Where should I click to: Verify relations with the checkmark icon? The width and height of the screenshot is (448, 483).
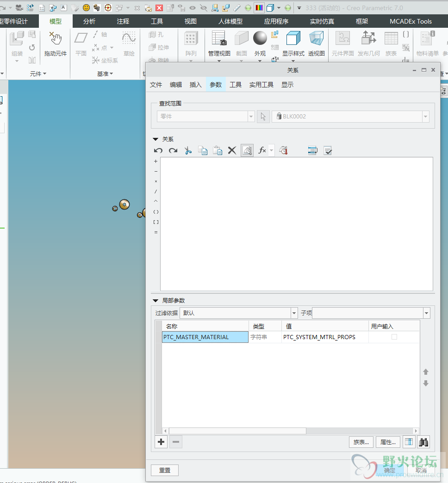click(x=328, y=151)
